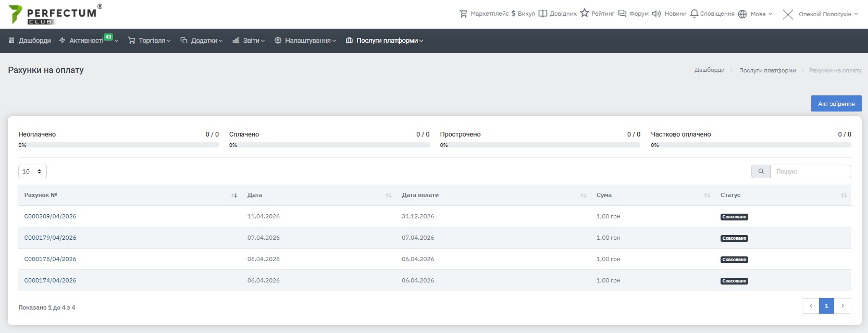Open Олексій Полосухін user menu
The image size is (868, 333).
click(x=825, y=14)
